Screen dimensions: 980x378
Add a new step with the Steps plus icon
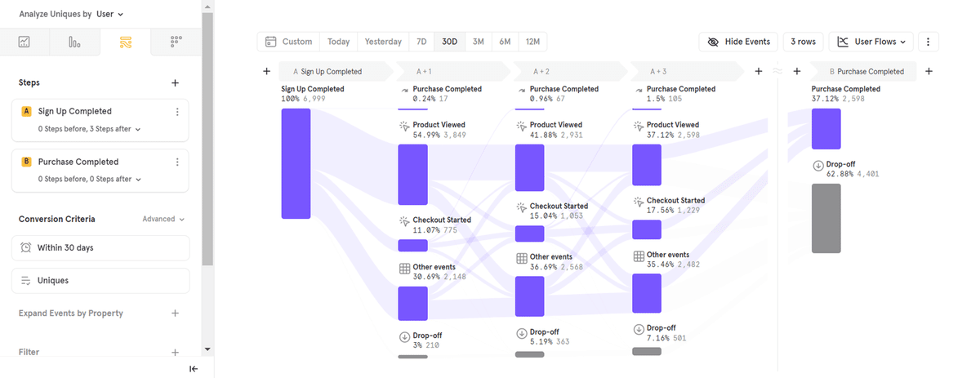click(175, 82)
